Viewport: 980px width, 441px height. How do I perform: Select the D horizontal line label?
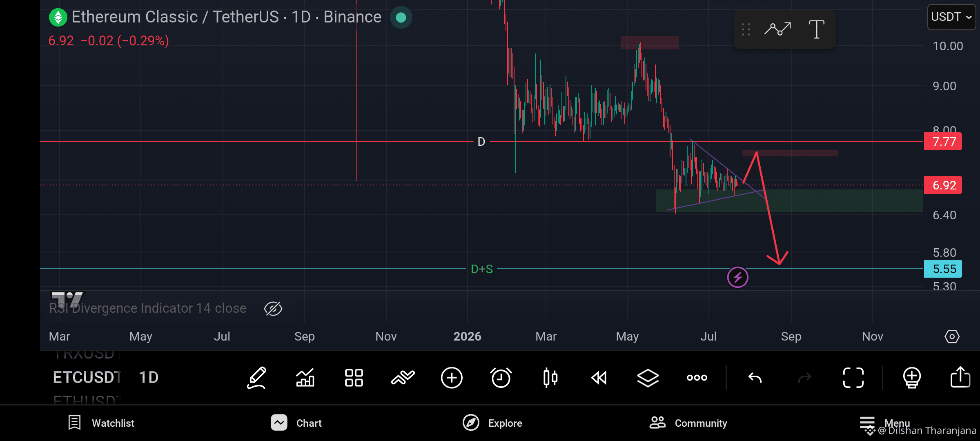481,142
